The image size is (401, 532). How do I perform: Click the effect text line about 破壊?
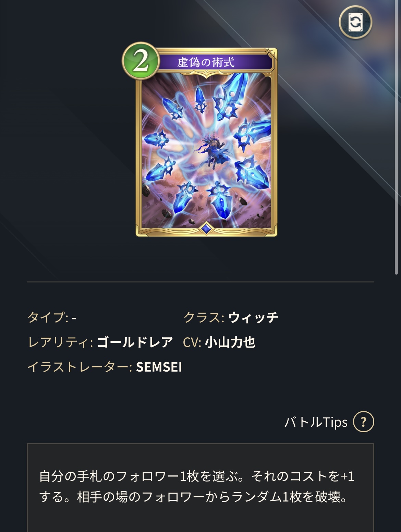[x=194, y=497]
